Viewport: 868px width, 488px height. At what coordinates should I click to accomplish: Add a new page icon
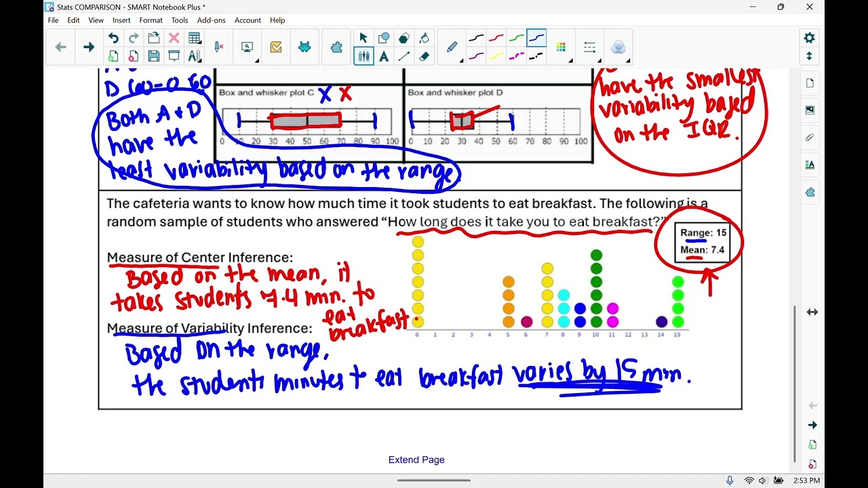pyautogui.click(x=113, y=56)
